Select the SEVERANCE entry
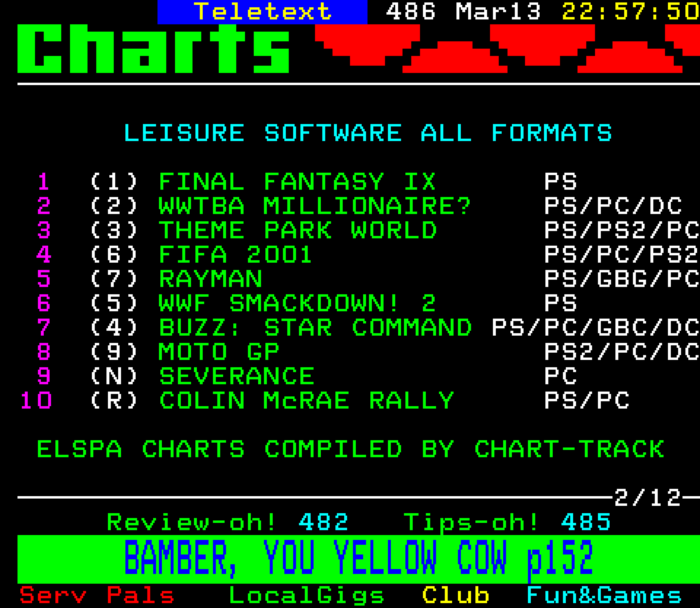 coord(237,376)
